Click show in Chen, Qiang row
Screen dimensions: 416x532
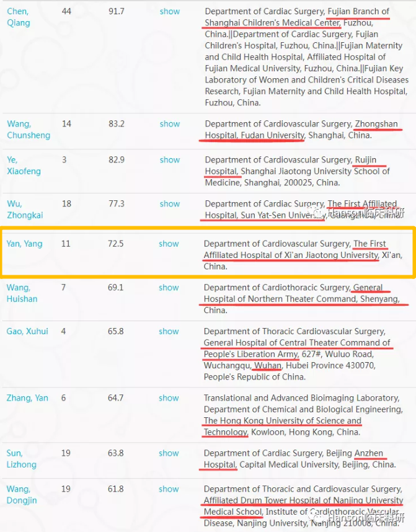[x=170, y=11]
